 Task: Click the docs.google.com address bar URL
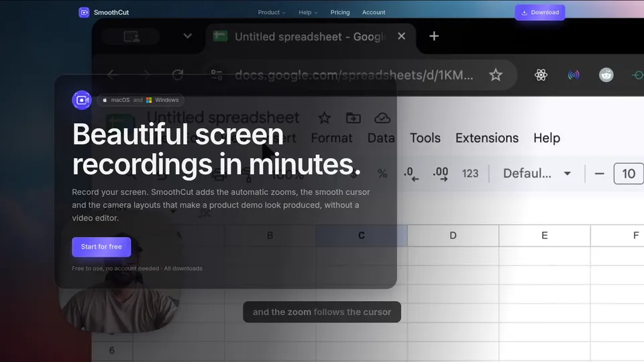[x=354, y=75]
